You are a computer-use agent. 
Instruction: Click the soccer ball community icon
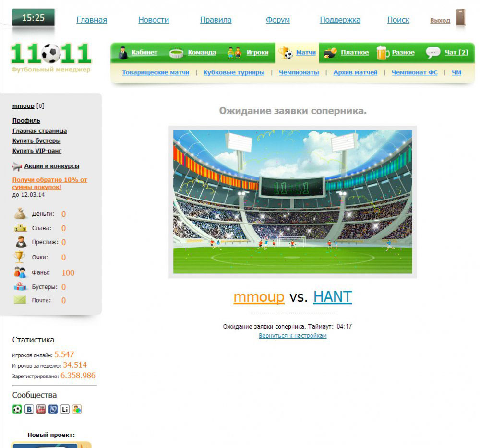pyautogui.click(x=17, y=409)
